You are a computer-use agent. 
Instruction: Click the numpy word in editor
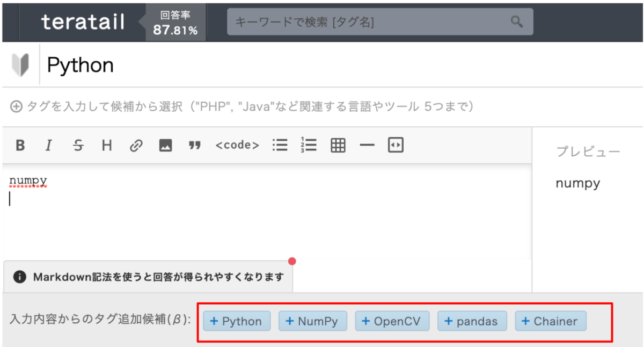[x=28, y=180]
